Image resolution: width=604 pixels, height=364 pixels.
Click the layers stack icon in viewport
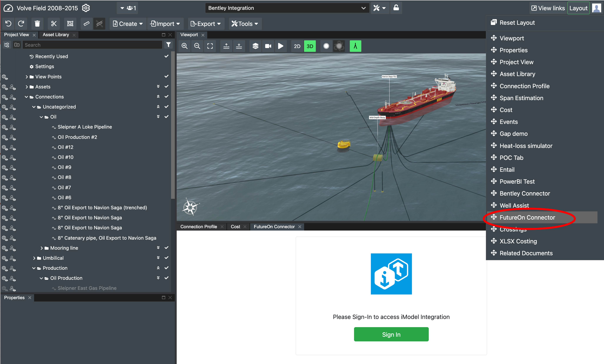255,46
